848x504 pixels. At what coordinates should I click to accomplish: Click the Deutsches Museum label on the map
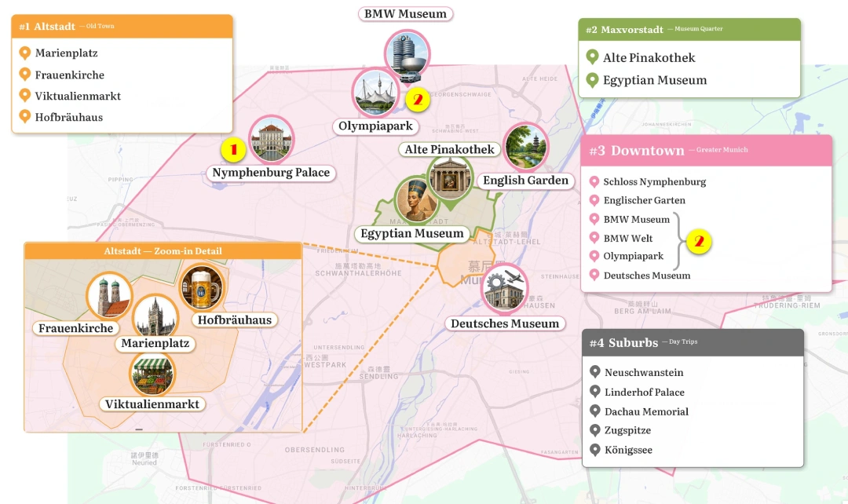(x=505, y=323)
